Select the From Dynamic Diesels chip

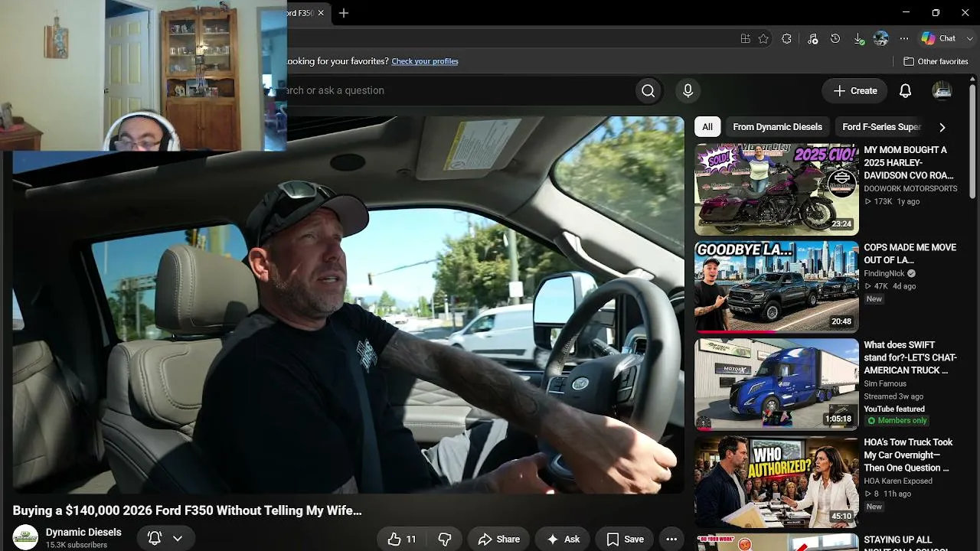pos(777,127)
